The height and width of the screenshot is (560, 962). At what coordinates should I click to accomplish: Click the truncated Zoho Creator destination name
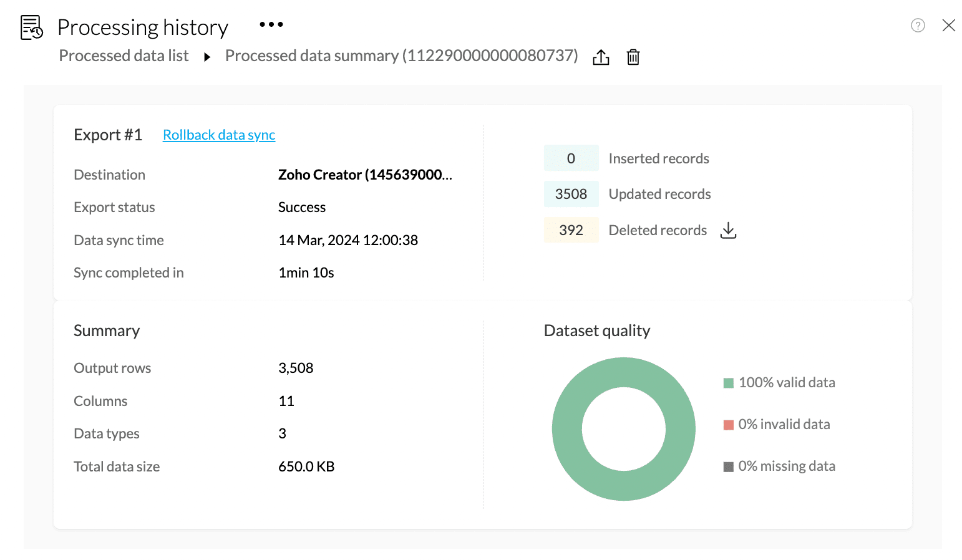coord(365,175)
